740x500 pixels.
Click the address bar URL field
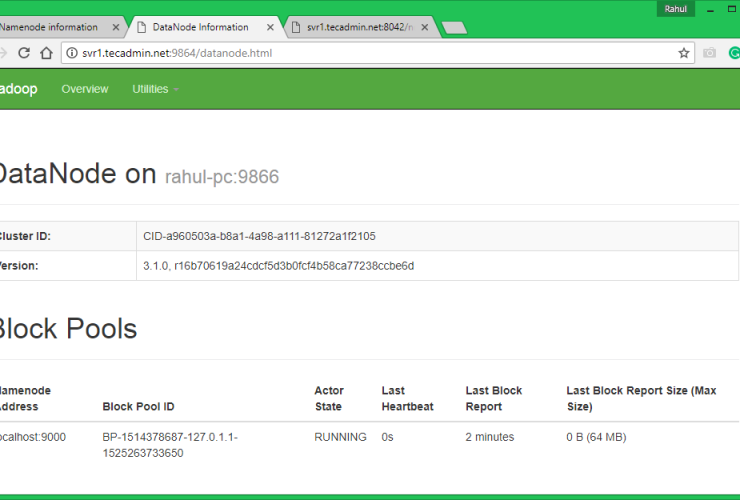(370, 53)
